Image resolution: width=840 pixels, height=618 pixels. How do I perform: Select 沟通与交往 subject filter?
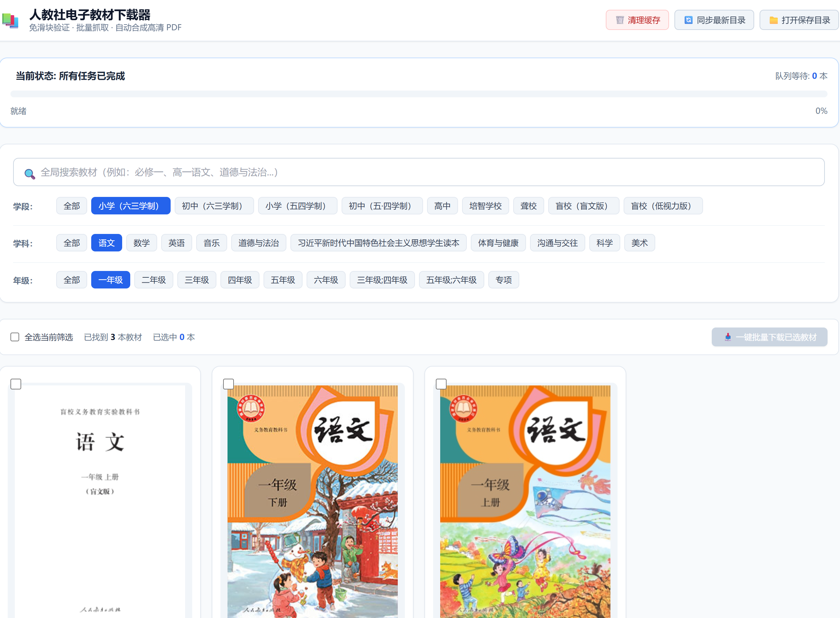pos(557,243)
